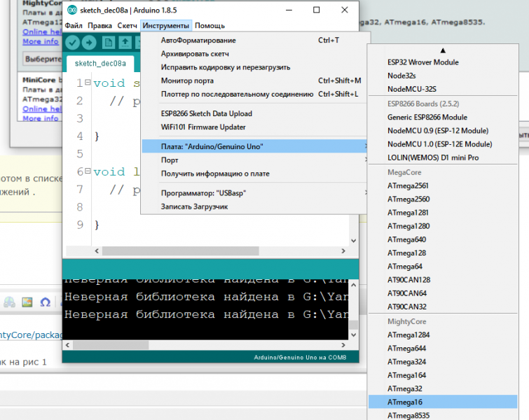Open MiniCore Online help link in Boards Manager
The height and width of the screenshot is (420, 529).
[42, 109]
